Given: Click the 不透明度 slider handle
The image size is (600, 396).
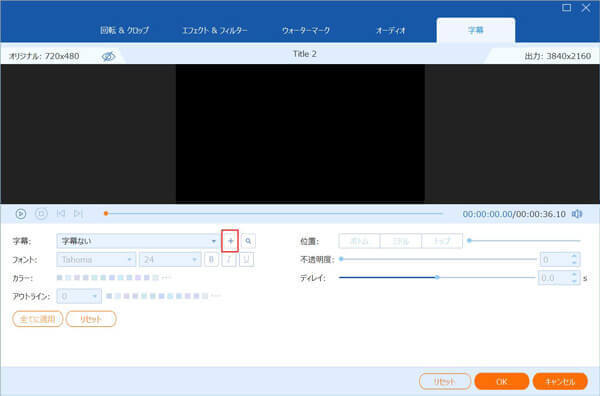Looking at the screenshot, I should [341, 259].
